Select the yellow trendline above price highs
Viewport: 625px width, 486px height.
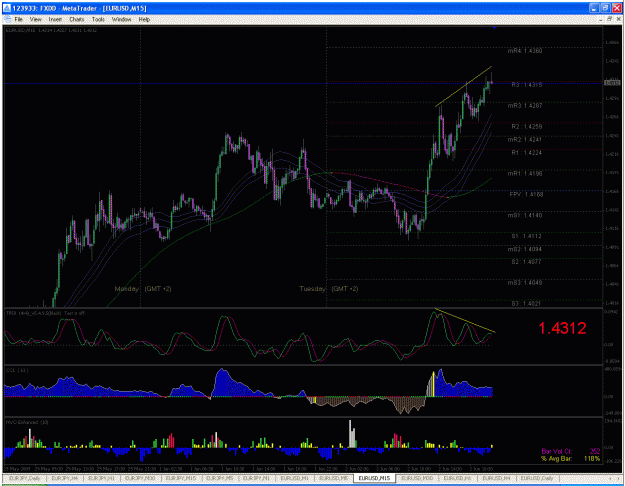pos(464,86)
